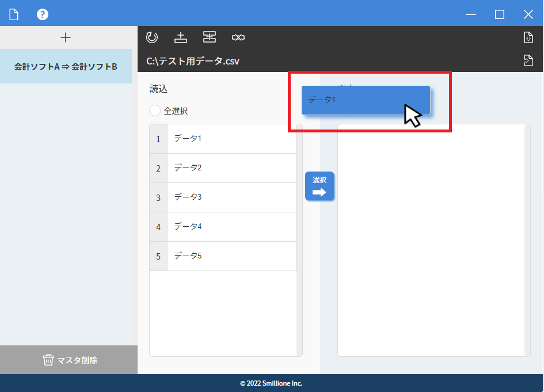Click the scrollbar of the right output panel
Viewport: 544px width, 392px height.
coord(527,239)
